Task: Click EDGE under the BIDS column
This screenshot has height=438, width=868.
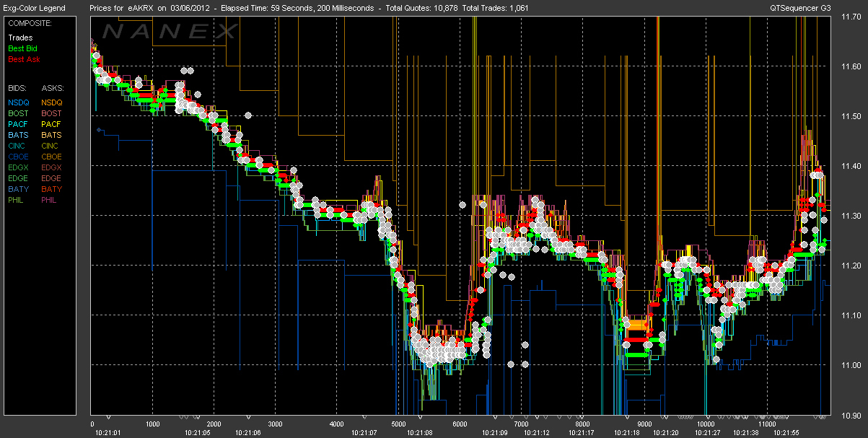Action: point(18,178)
